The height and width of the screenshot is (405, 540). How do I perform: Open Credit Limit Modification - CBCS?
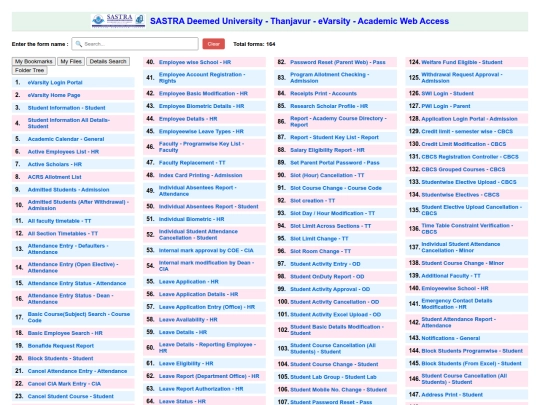[464, 144]
